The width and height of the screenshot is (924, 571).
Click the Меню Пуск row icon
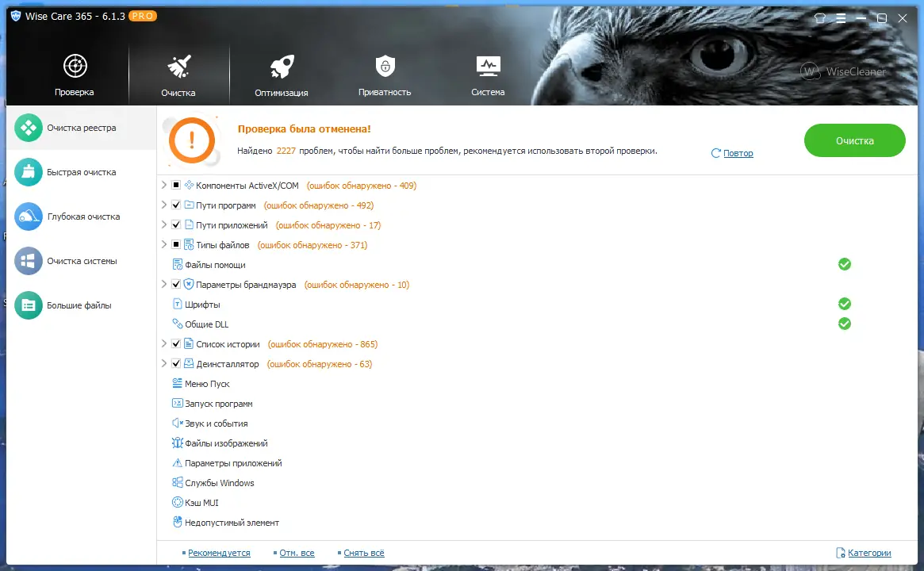point(177,383)
